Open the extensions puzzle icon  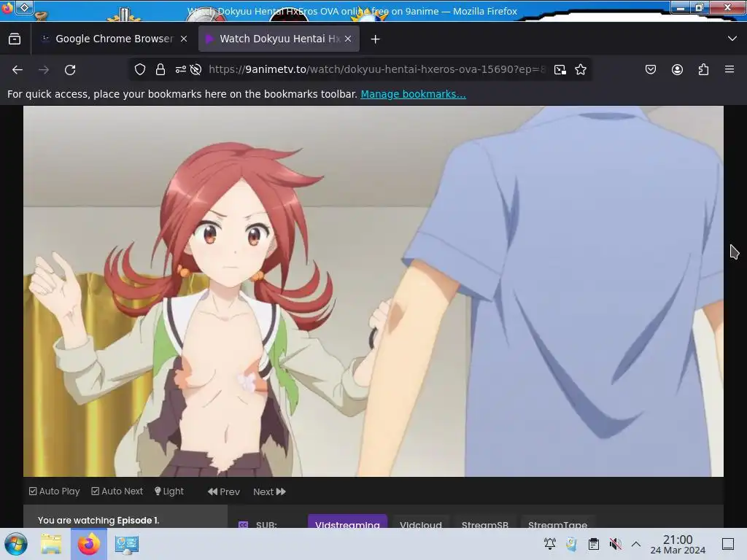(703, 69)
